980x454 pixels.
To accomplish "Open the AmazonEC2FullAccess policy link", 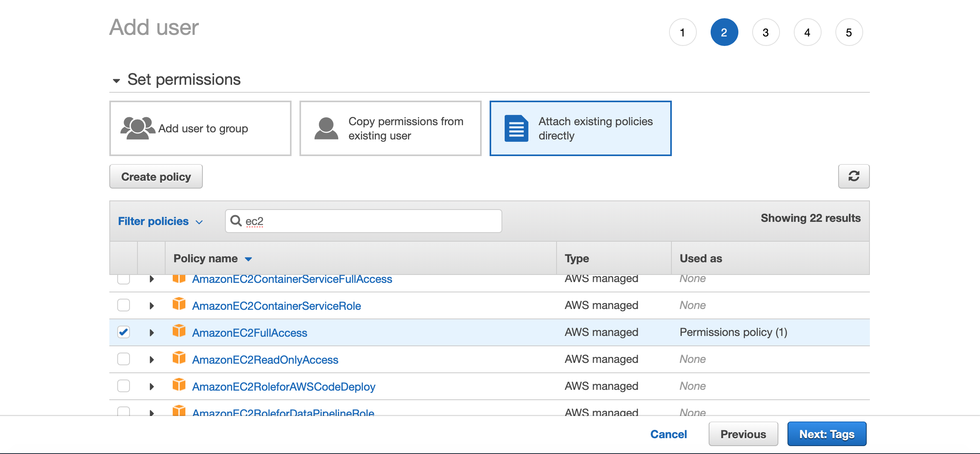I will tap(250, 333).
